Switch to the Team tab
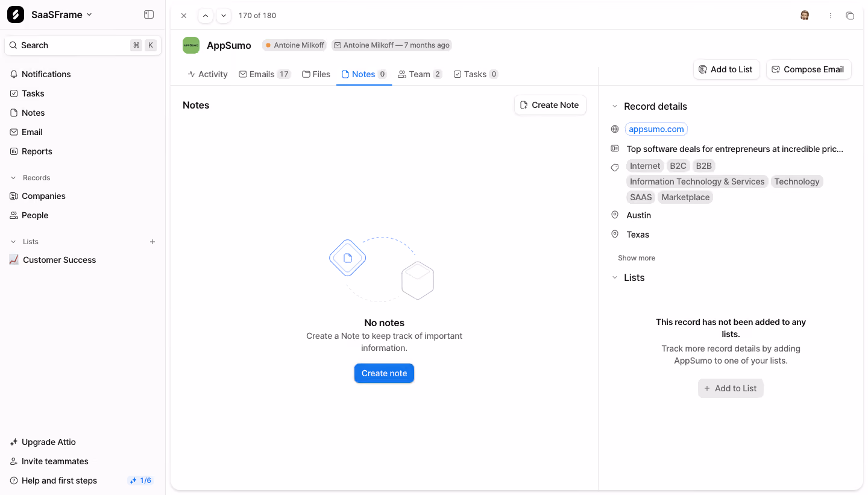This screenshot has height=495, width=868. tap(420, 74)
